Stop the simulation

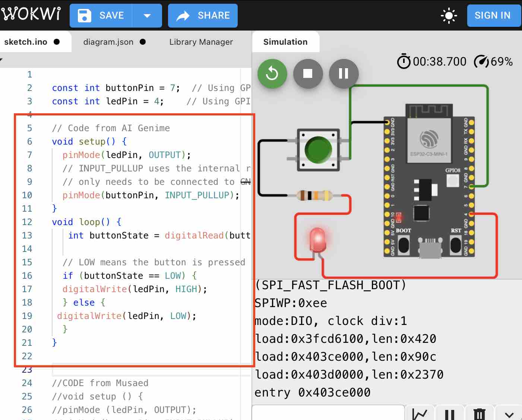(308, 73)
